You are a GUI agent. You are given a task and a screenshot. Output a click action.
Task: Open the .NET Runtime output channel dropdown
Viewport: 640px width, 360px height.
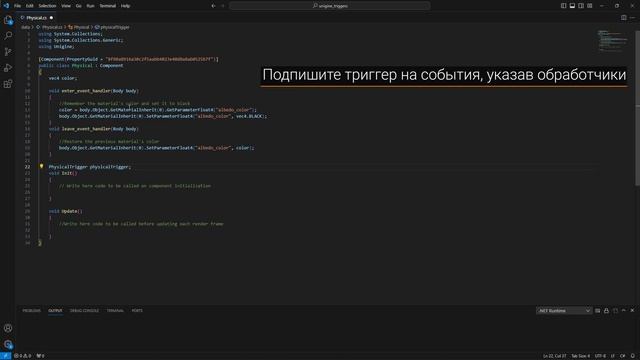point(564,311)
